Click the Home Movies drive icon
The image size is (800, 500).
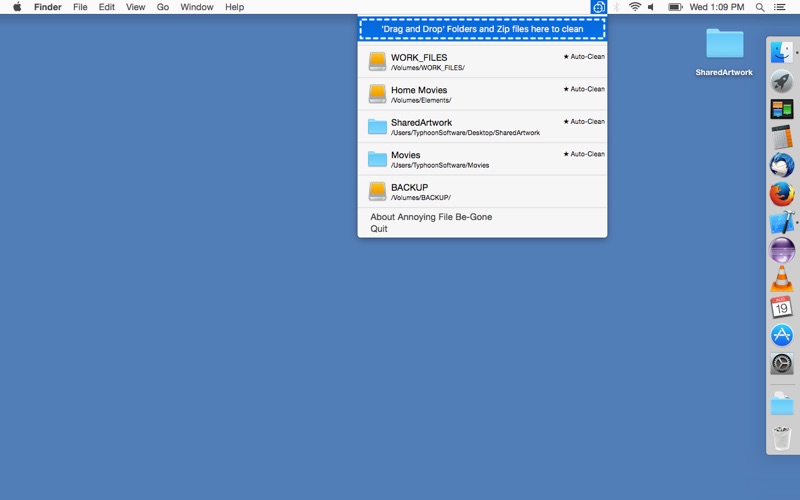point(377,94)
